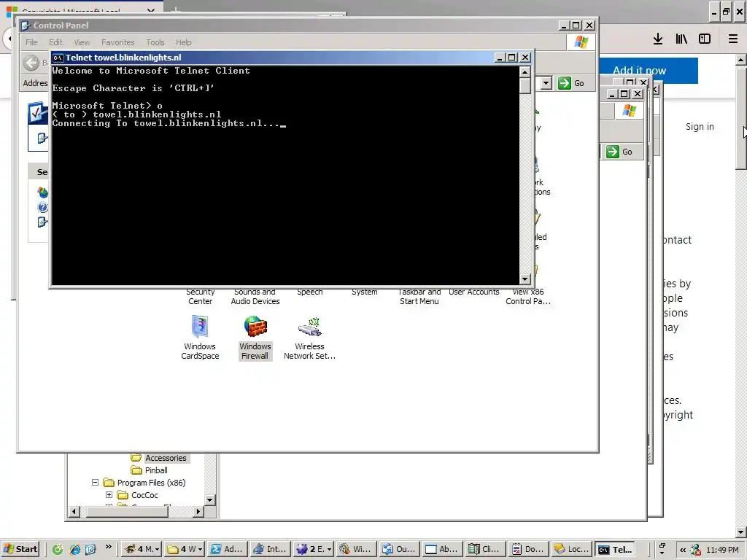
Task: Switch to the 'Ab...' taskbar button
Action: [x=442, y=549]
